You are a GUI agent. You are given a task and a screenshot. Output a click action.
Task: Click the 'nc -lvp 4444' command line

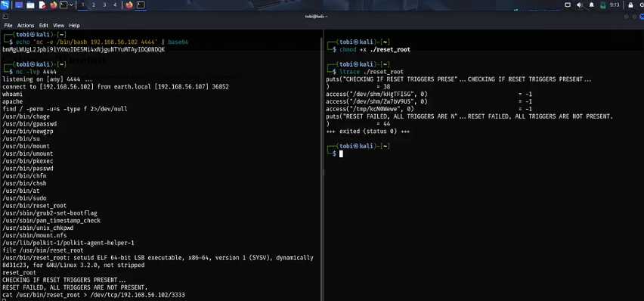point(36,72)
